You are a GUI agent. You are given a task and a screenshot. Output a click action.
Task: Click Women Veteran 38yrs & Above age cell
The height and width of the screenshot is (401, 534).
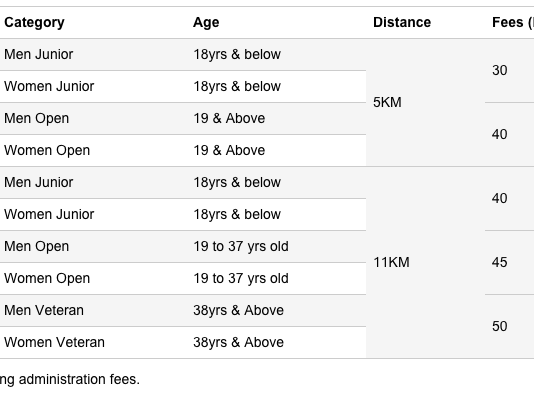point(238,342)
